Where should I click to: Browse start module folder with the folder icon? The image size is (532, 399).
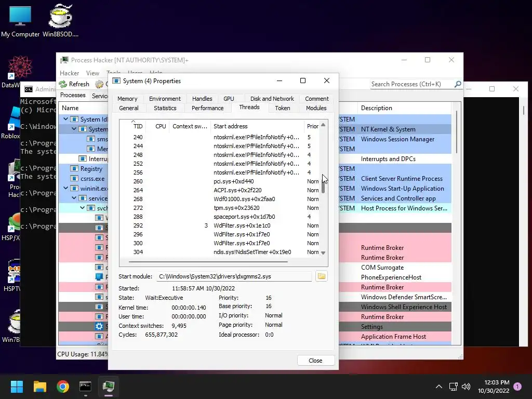point(321,276)
